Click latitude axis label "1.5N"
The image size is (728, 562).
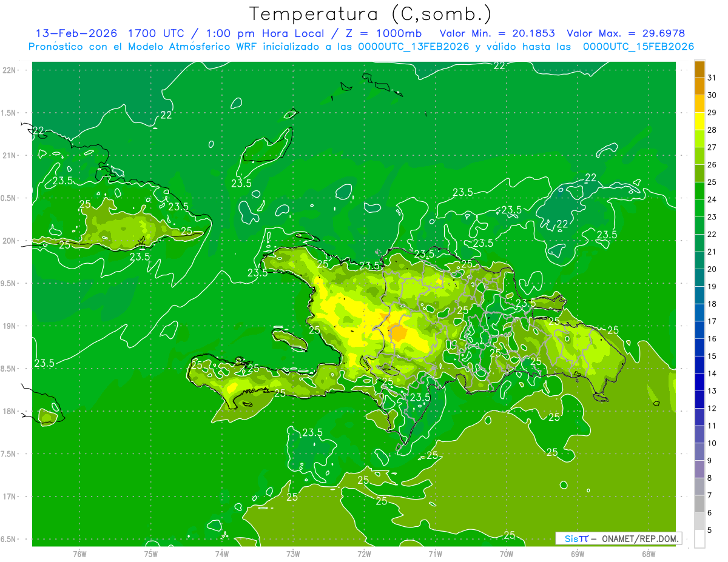(10, 113)
